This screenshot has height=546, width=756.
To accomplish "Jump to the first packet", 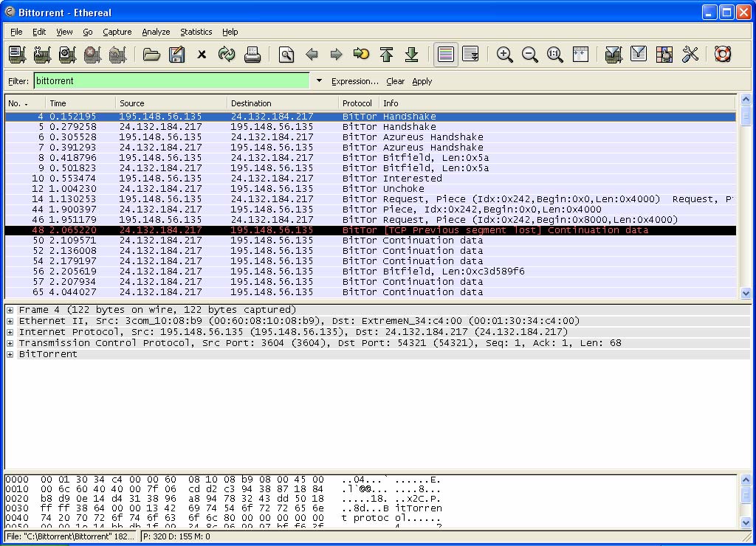I will [386, 55].
